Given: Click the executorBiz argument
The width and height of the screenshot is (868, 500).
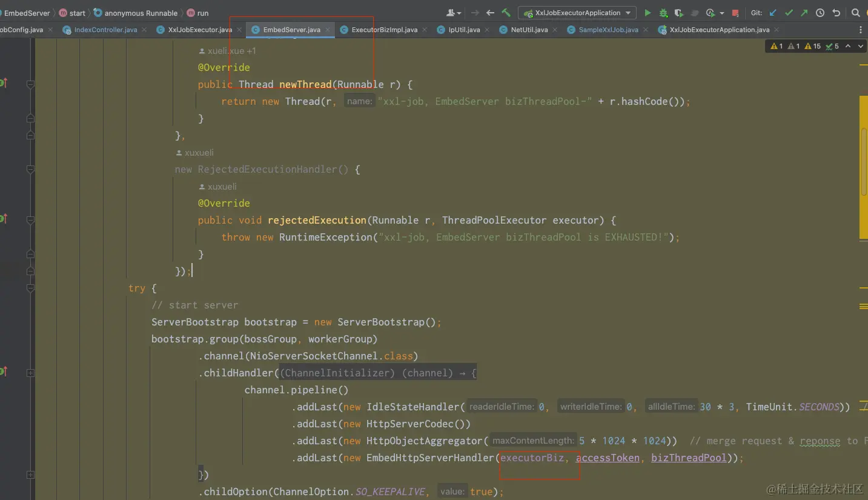Looking at the screenshot, I should [x=532, y=458].
